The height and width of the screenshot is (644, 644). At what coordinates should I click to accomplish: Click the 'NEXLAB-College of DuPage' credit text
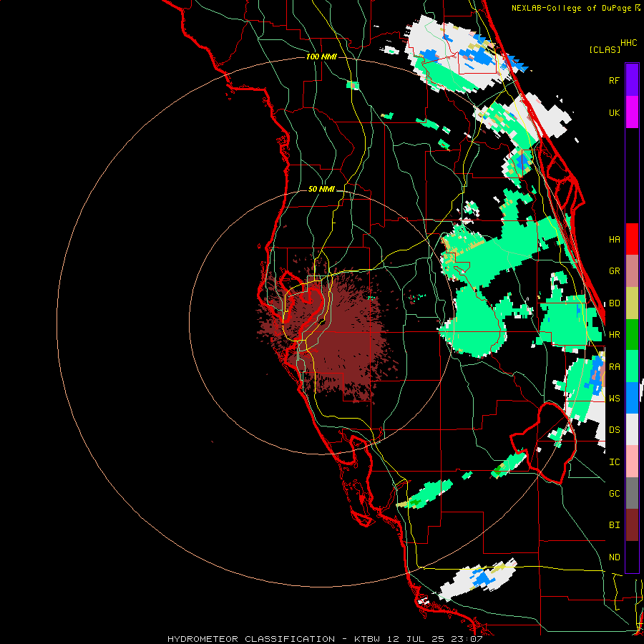coord(571,8)
